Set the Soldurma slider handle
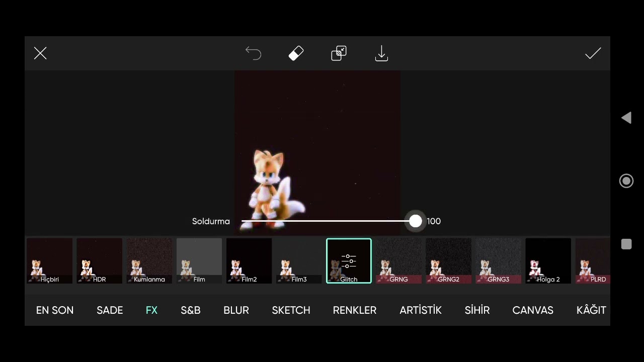This screenshot has height=362, width=644. click(416, 221)
